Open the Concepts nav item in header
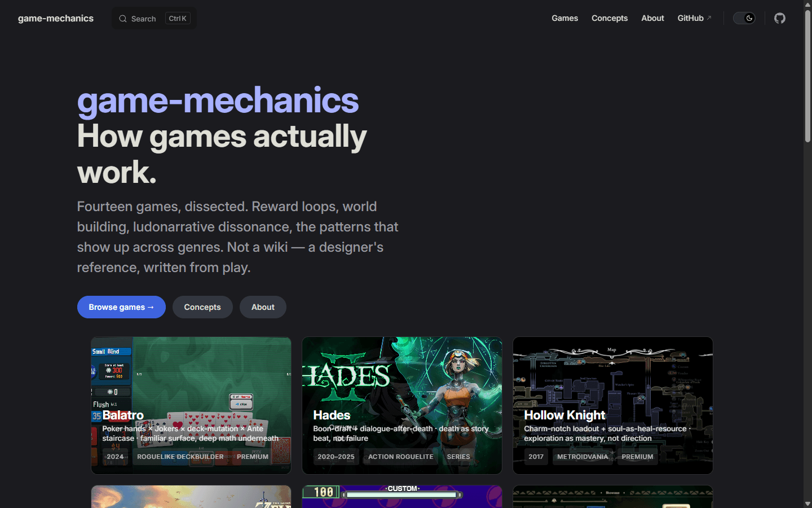Viewport: 812px width, 508px height. pos(610,18)
